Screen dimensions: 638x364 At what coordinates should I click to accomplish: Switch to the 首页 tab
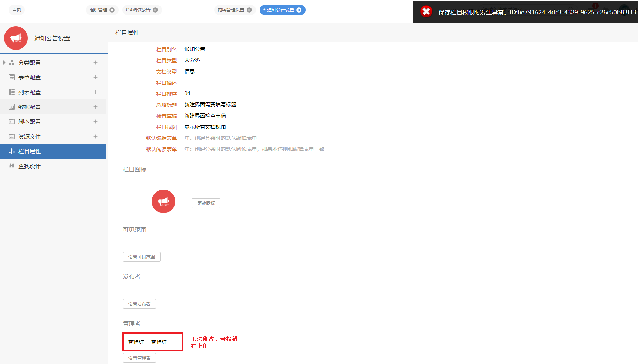[17, 10]
